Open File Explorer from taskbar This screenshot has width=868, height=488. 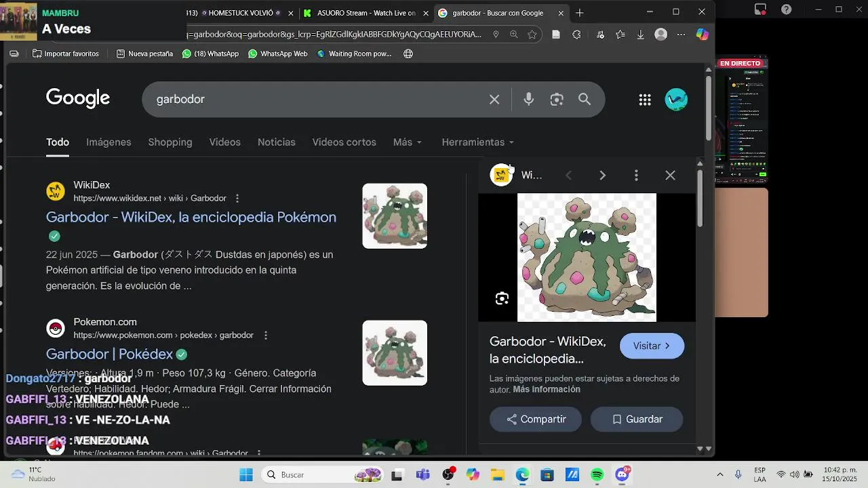tap(498, 474)
